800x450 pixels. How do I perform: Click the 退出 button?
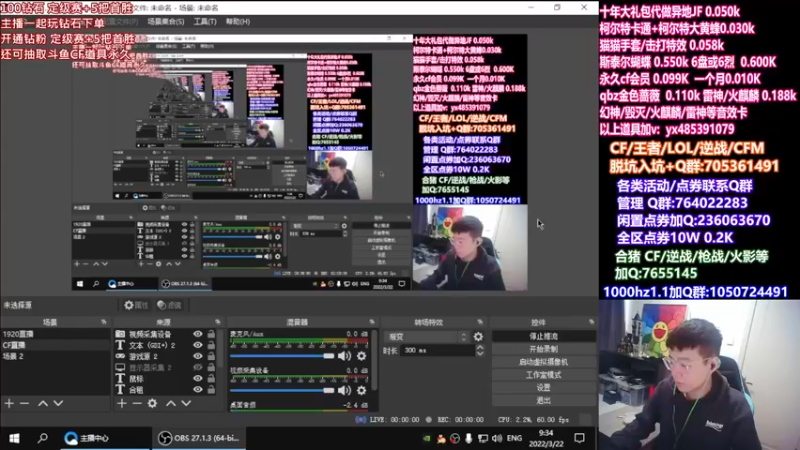543,401
